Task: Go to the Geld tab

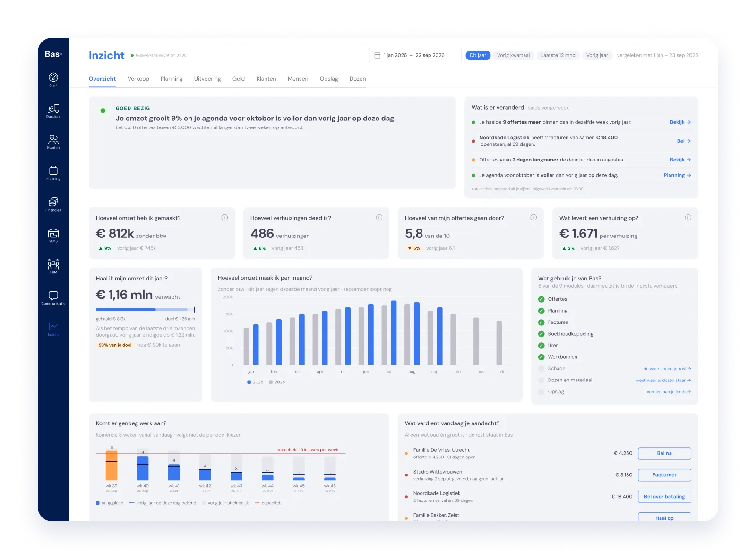Action: tap(239, 79)
